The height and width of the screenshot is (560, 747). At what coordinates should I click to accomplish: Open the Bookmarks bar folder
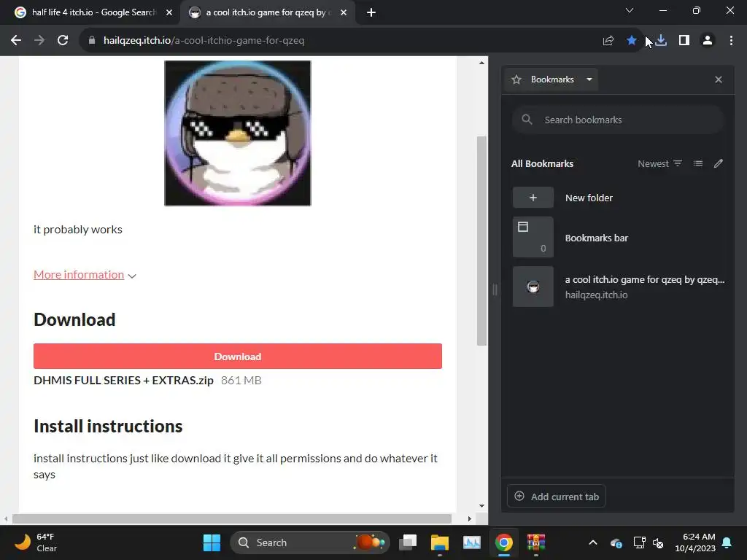coord(617,237)
